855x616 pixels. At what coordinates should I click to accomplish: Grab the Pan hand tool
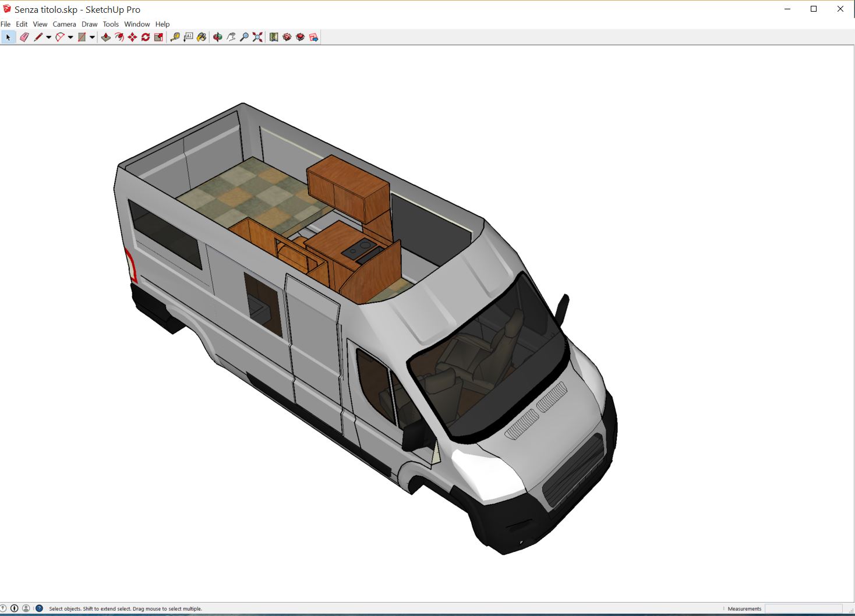click(x=231, y=37)
